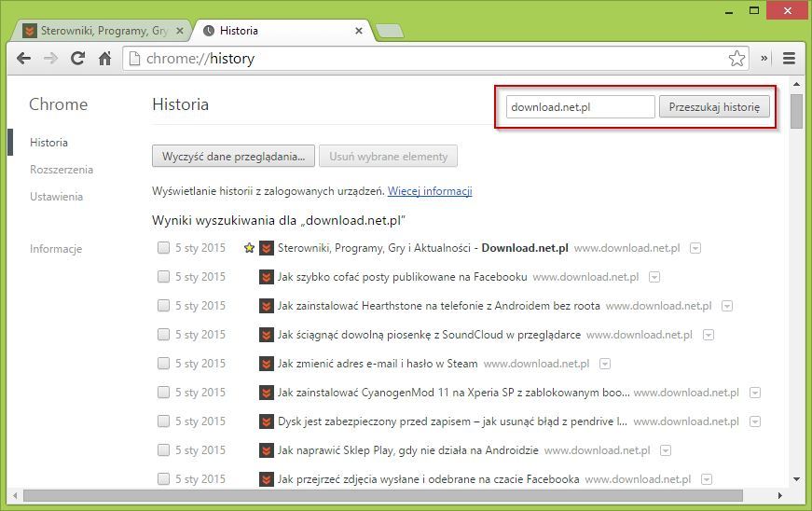The image size is (812, 511).
Task: Click 'Przeszukaj historię' button
Action: tap(714, 107)
